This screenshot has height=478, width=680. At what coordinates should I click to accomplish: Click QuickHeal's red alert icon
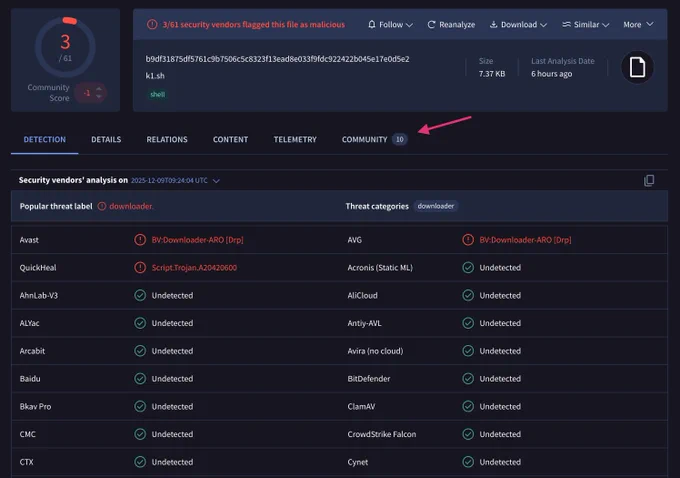(140, 268)
